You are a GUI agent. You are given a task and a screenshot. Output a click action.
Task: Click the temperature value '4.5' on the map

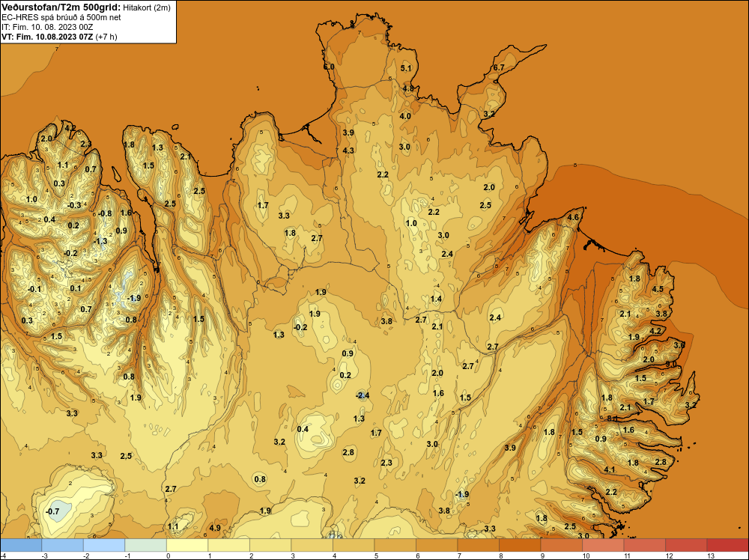tap(658, 289)
